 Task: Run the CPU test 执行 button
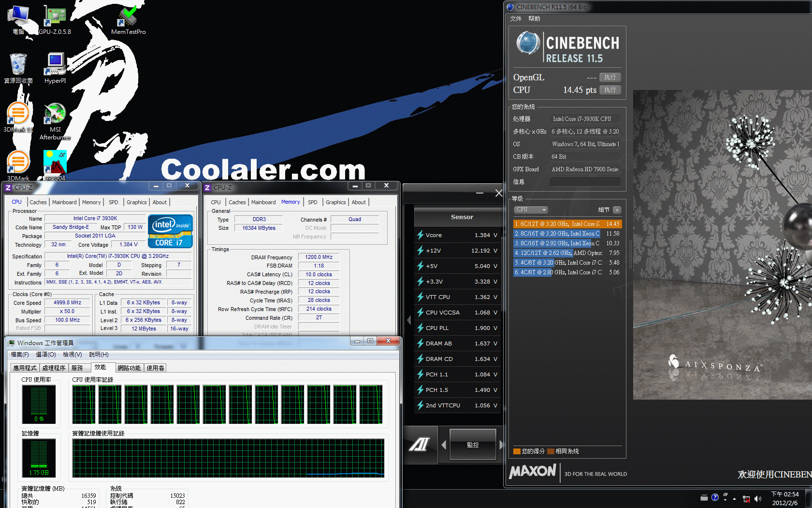(x=610, y=90)
